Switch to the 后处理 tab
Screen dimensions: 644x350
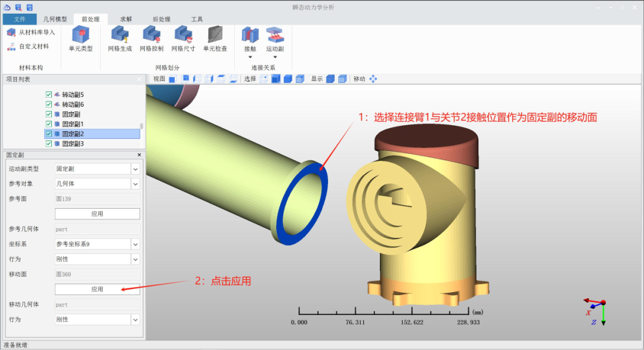[162, 19]
